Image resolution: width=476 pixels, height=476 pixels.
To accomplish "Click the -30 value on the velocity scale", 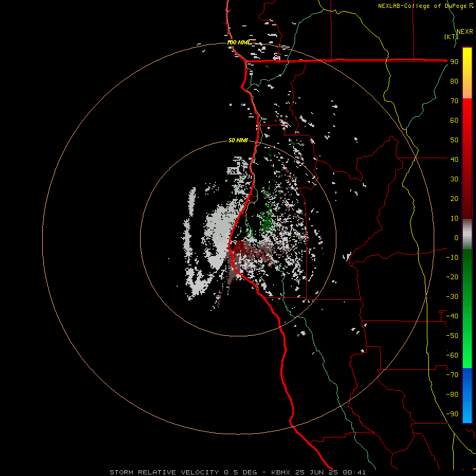I will tap(452, 297).
